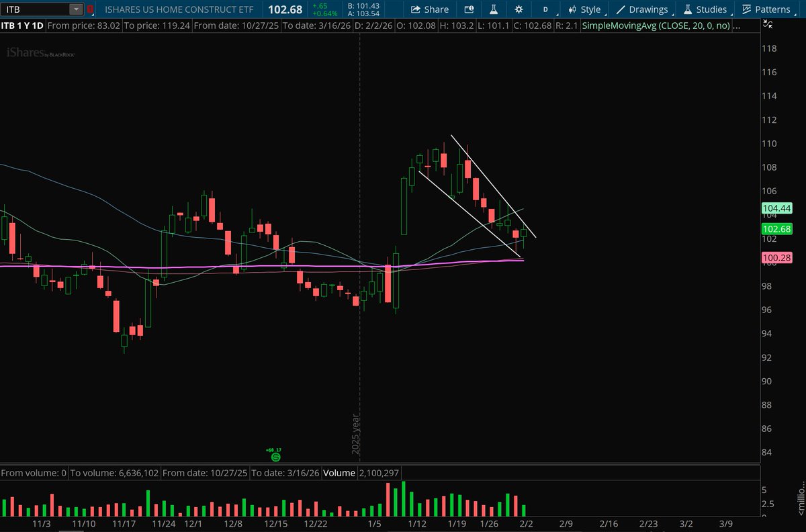Click the red indicator icon beside symbol box

click(x=90, y=9)
